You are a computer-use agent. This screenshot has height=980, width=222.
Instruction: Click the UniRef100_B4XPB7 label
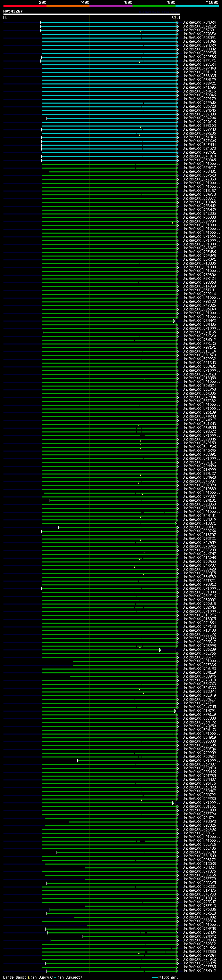[x=199, y=565]
